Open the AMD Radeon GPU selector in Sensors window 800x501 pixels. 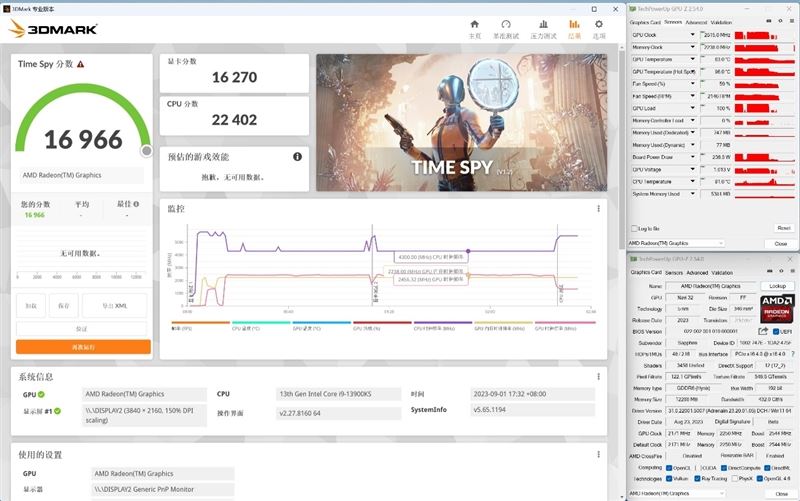[676, 243]
